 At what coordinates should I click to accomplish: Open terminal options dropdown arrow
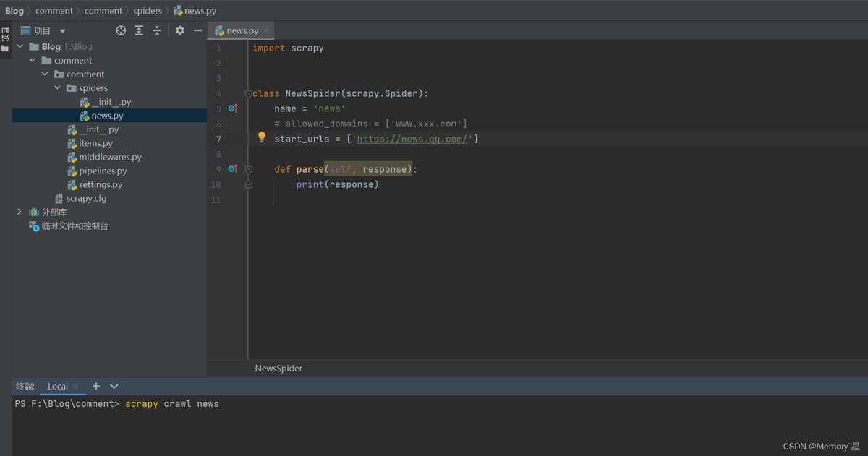pos(114,387)
